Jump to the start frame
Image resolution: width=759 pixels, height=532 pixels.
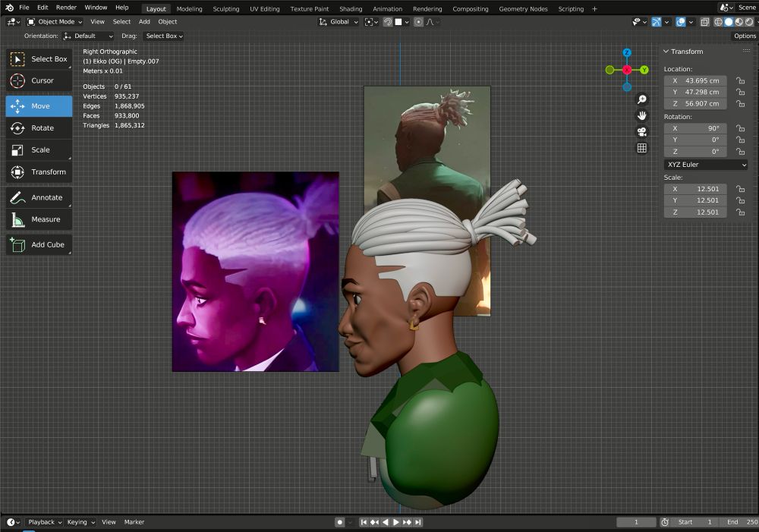click(x=364, y=522)
